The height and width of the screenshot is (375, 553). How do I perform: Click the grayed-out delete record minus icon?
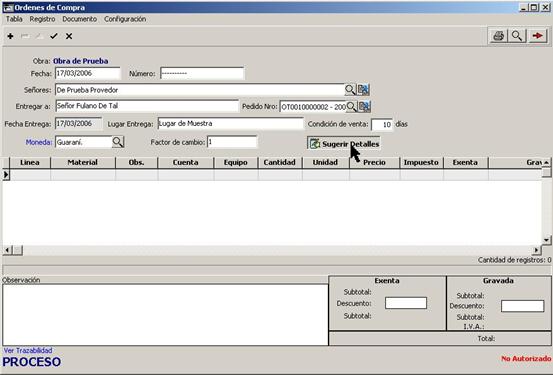tap(25, 36)
